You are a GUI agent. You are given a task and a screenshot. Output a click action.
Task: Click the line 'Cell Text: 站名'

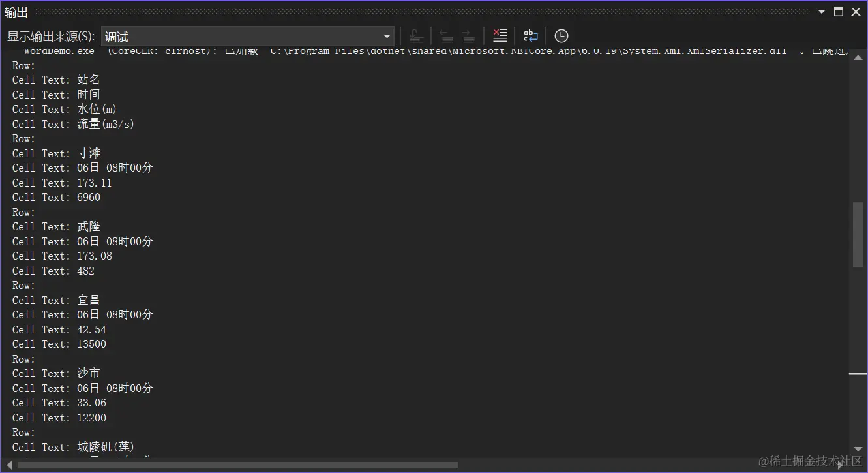(x=56, y=80)
